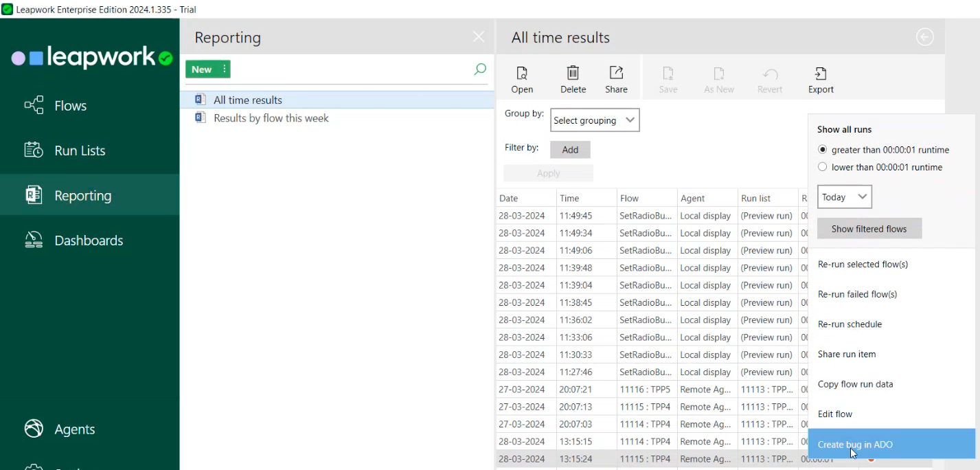Select lower than 00:00:01 runtime option

[x=823, y=167]
